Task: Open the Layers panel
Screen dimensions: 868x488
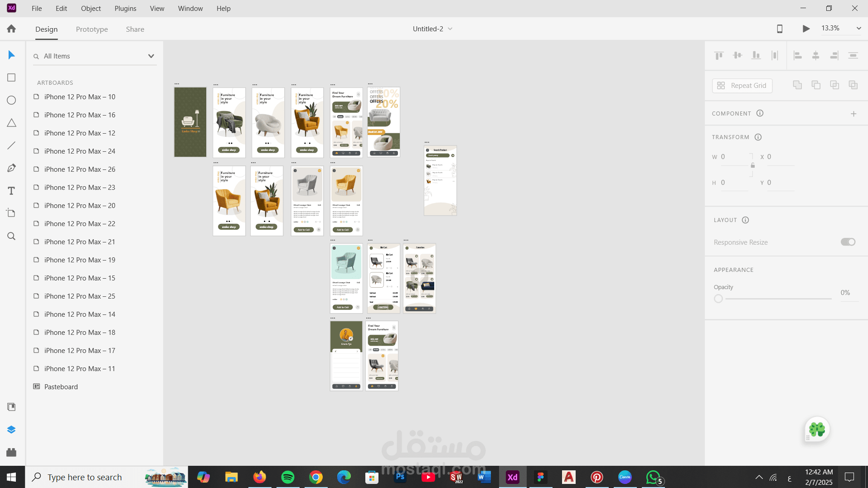Action: (11, 430)
